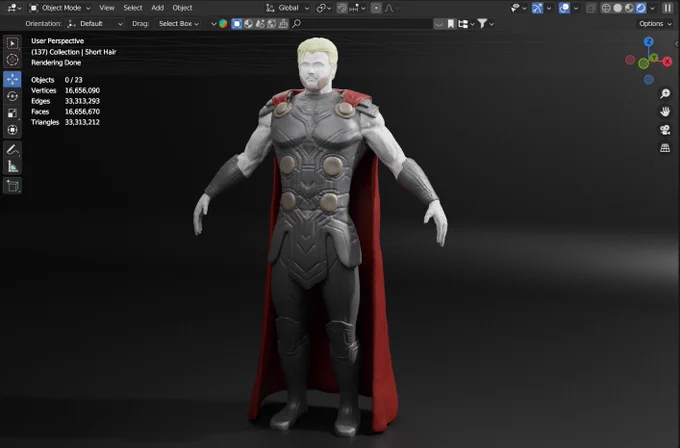Open the filter funnel dropdown
This screenshot has height=448, width=680.
(485, 24)
